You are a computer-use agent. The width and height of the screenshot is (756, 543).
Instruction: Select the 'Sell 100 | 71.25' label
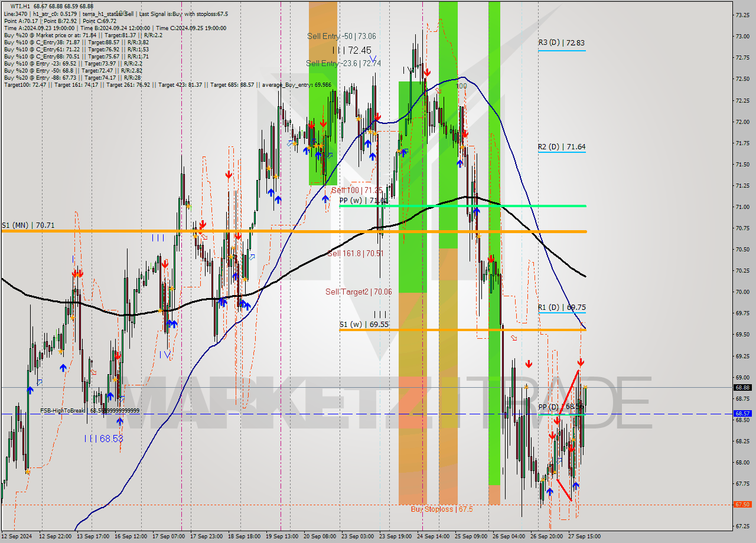click(357, 190)
